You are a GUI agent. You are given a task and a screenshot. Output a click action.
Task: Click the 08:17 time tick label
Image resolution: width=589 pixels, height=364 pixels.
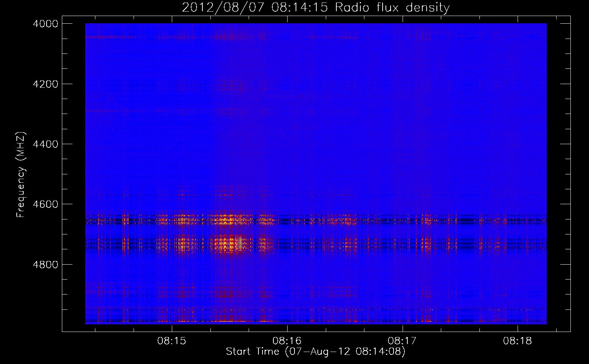point(402,341)
